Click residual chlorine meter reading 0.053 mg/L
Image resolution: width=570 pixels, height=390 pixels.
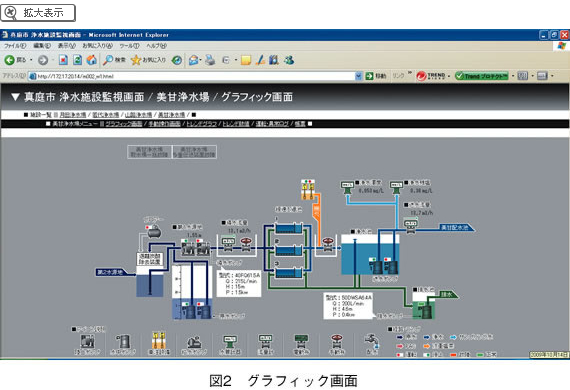348,188
